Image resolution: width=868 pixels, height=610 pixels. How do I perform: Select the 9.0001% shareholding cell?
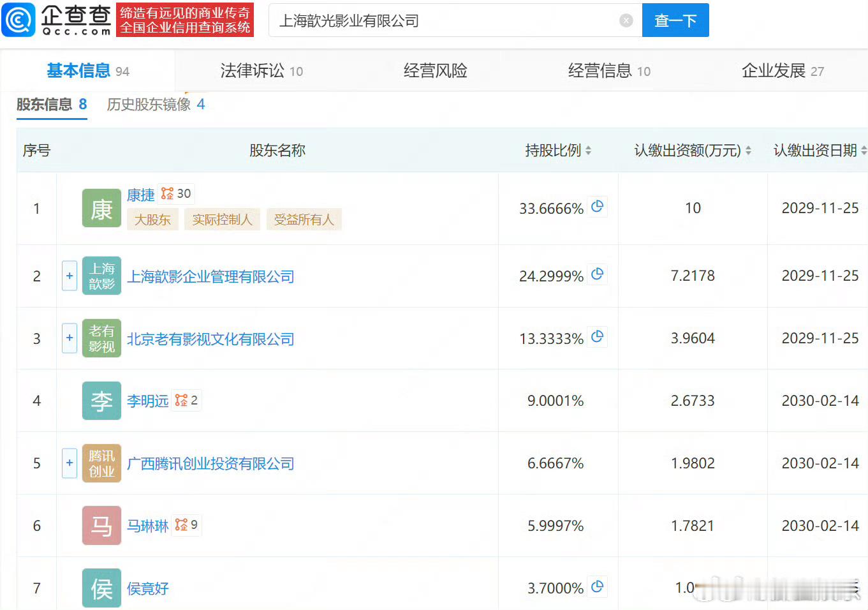point(555,401)
